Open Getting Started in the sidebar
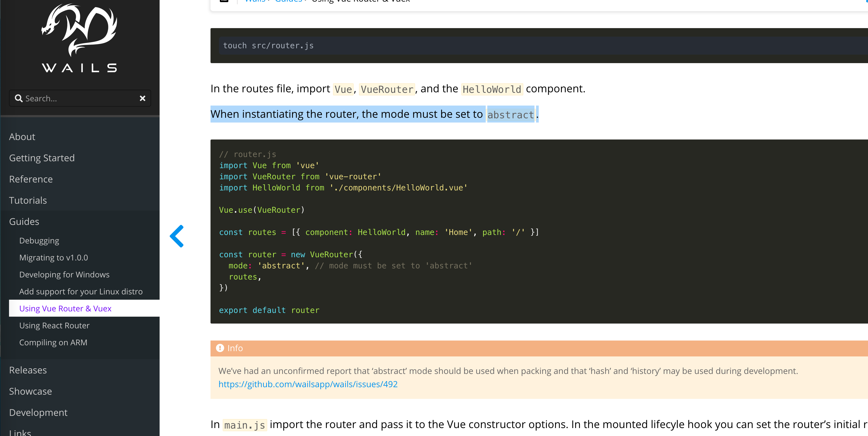Viewport: 868px width, 436px height. tap(42, 158)
